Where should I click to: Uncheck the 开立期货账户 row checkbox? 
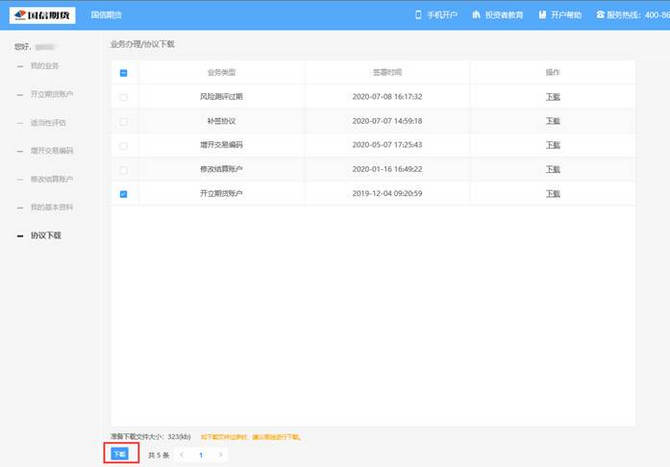pos(124,194)
